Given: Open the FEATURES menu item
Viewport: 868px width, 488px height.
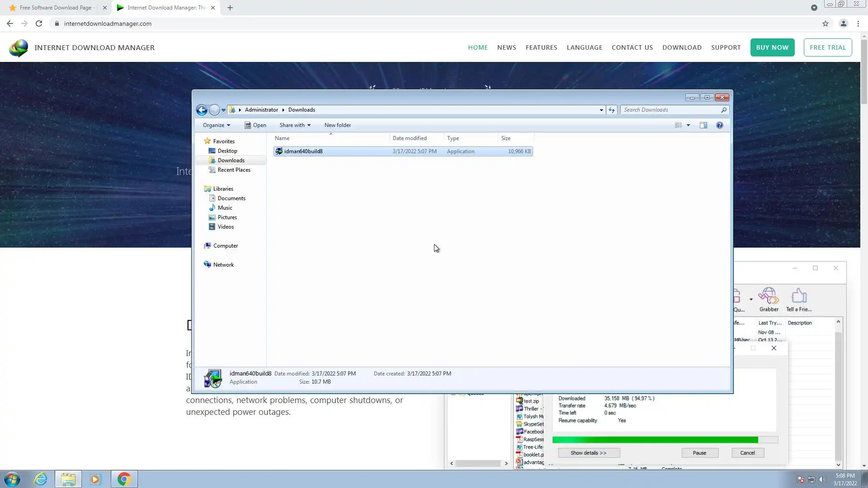Looking at the screenshot, I should (541, 47).
